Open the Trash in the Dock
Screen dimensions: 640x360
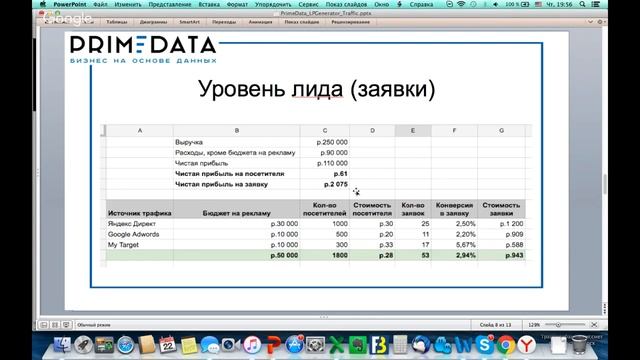pos(579,345)
